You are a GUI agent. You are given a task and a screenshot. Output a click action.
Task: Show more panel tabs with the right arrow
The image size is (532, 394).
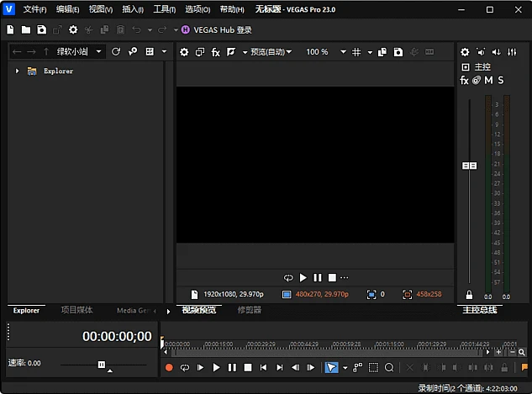click(x=168, y=312)
